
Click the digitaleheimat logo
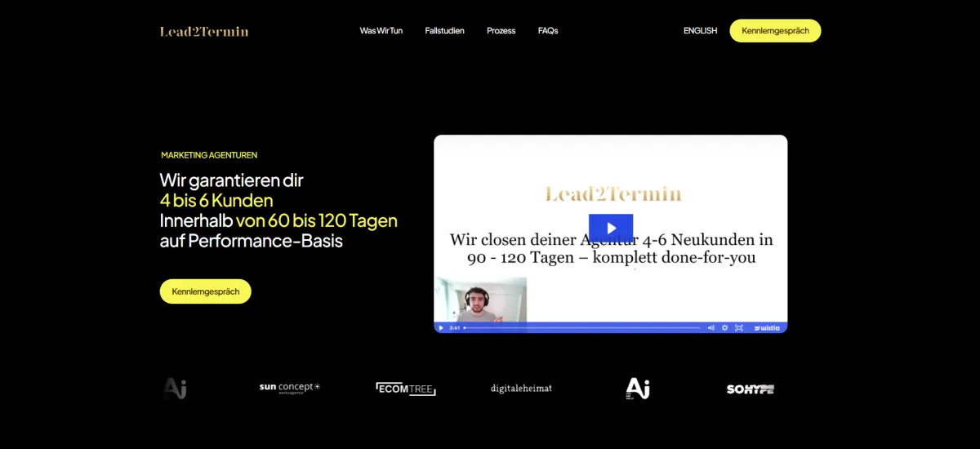pyautogui.click(x=521, y=389)
